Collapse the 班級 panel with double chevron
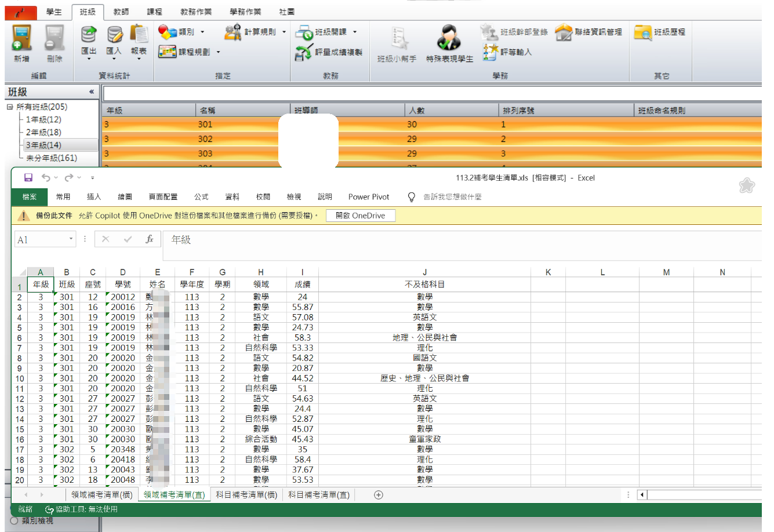 [92, 92]
